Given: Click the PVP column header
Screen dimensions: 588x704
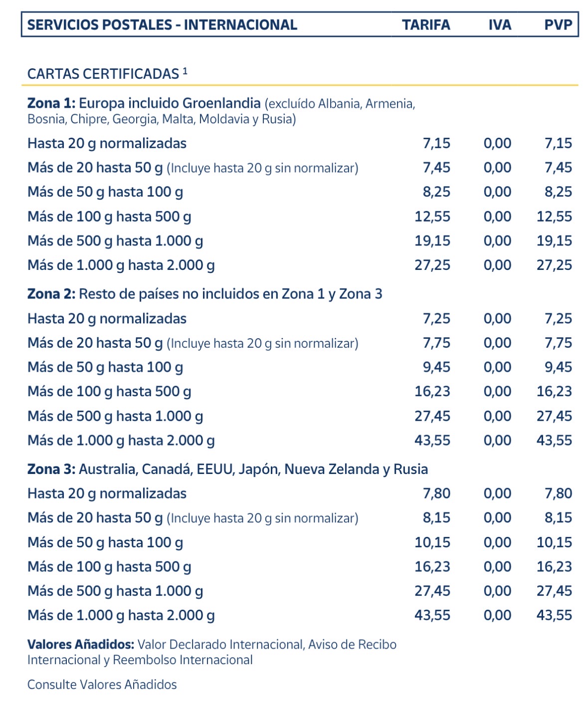Looking at the screenshot, I should pos(558,25).
